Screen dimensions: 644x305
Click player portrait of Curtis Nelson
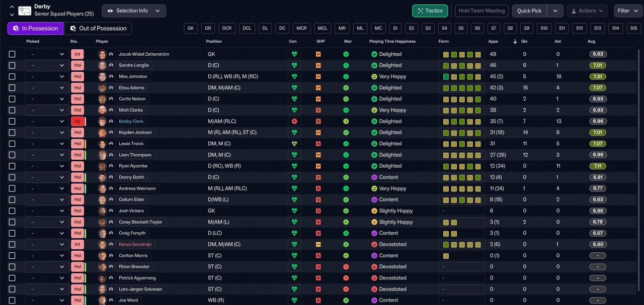[x=103, y=99]
